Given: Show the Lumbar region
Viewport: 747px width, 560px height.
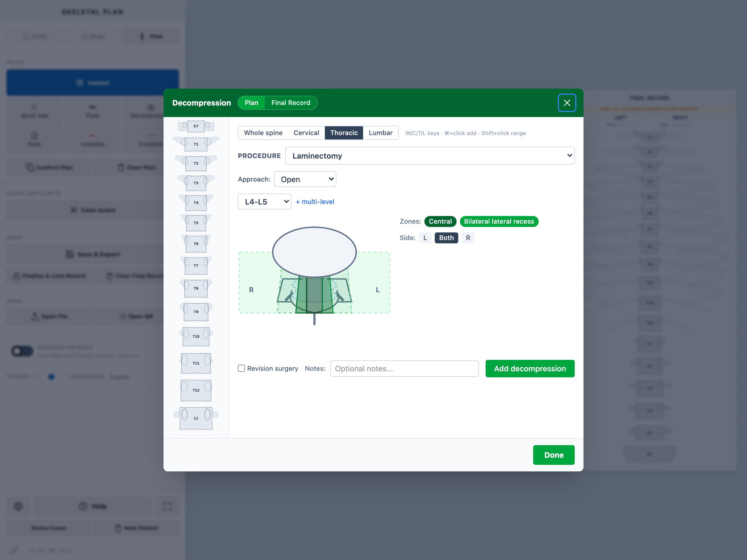Looking at the screenshot, I should point(381,133).
